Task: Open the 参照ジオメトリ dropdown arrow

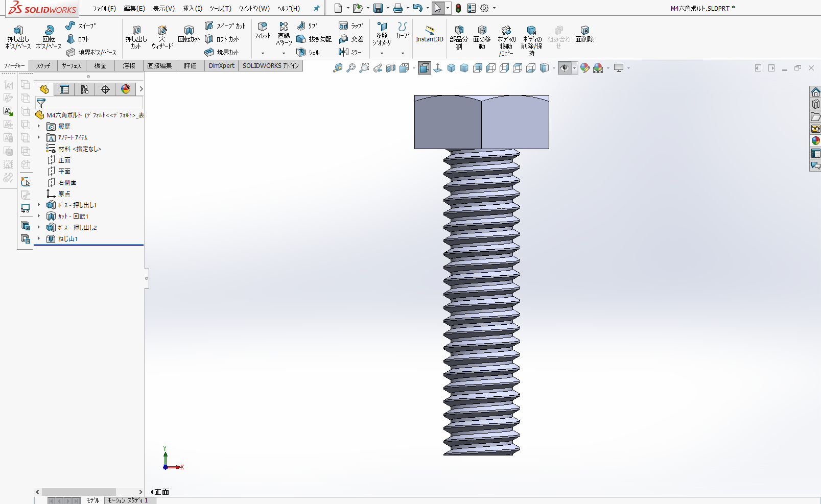Action: (x=382, y=53)
